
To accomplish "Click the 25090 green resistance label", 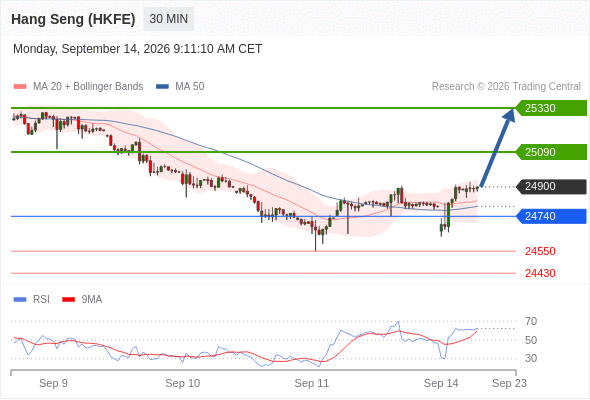I will [551, 152].
